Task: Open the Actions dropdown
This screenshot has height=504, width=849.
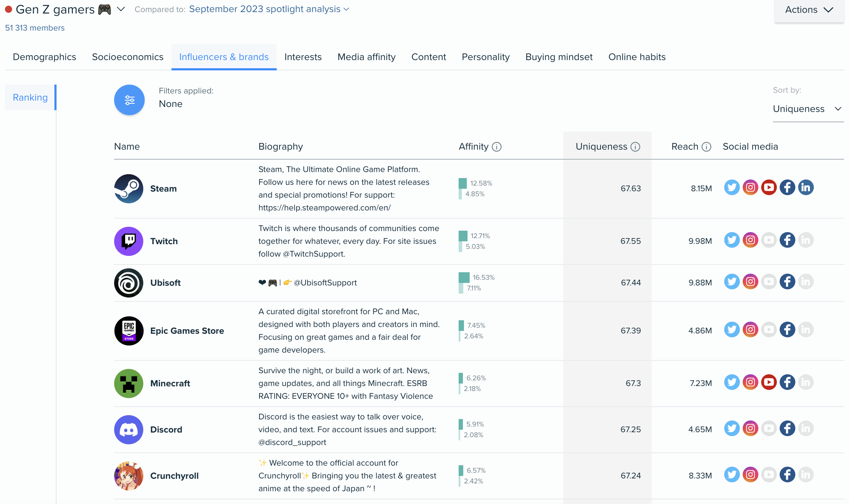Action: pyautogui.click(x=809, y=10)
